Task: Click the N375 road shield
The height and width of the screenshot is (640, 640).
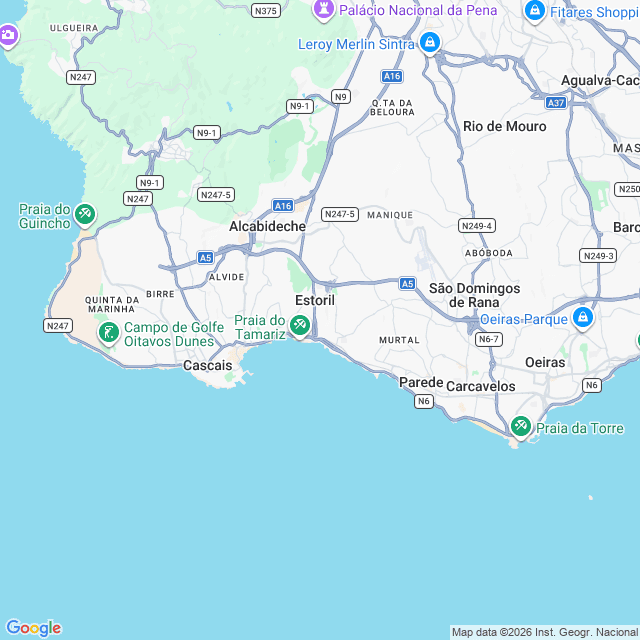Action: click(x=266, y=11)
